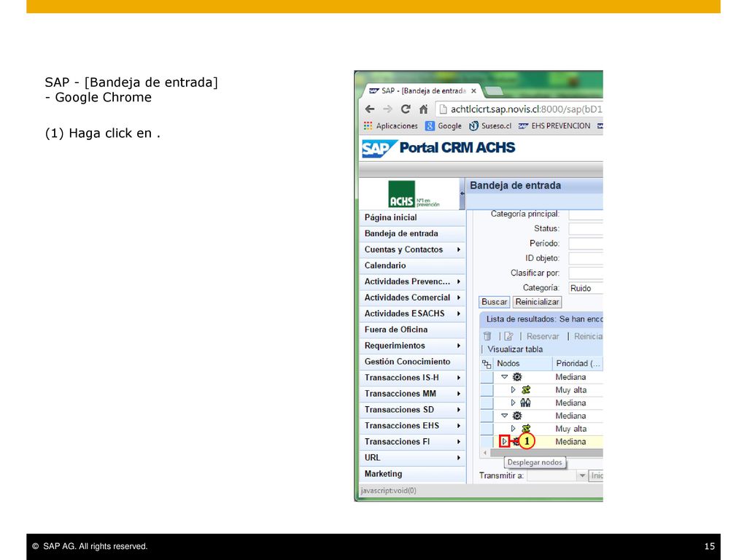This screenshot has width=747, height=560.
Task: Open the Actividades Comercial menu
Action: 412,297
